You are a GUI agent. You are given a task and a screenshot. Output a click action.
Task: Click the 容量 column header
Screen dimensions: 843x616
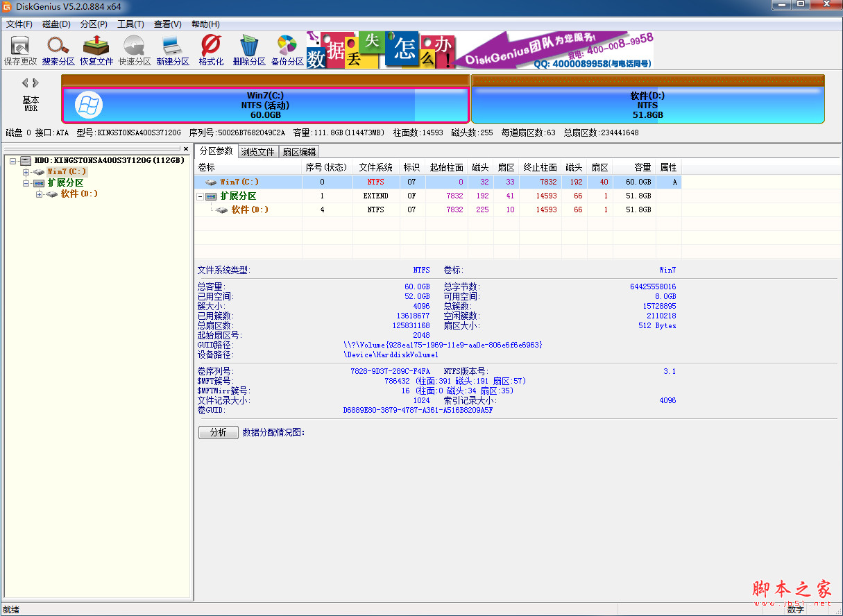(634, 167)
